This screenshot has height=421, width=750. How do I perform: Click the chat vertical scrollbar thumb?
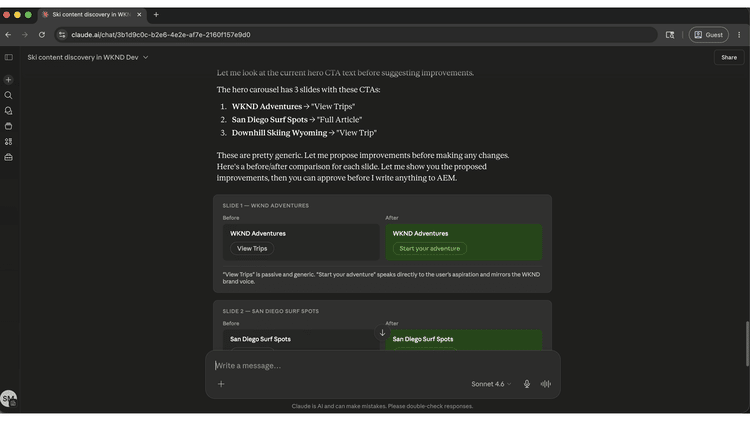click(x=747, y=343)
